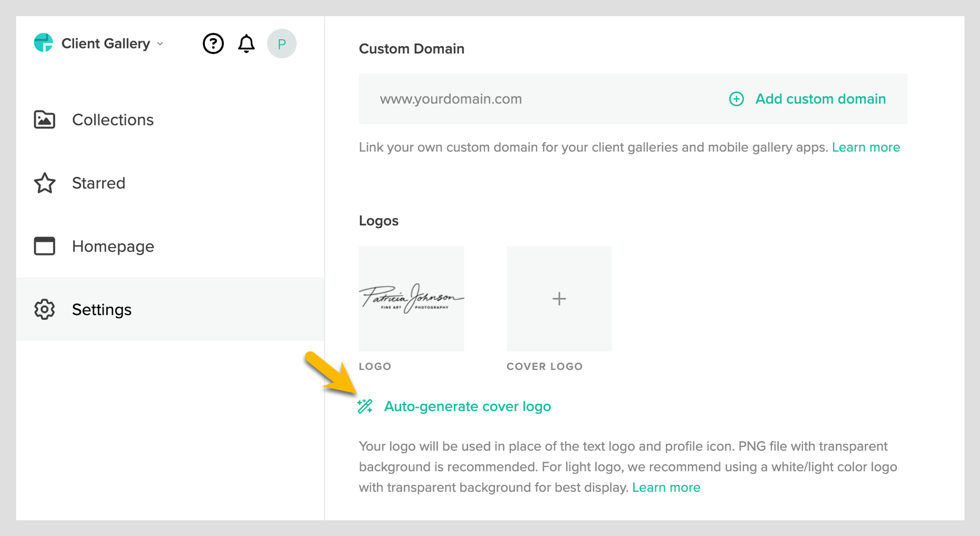Open notifications bell icon
This screenshot has height=536, width=980.
[x=246, y=44]
